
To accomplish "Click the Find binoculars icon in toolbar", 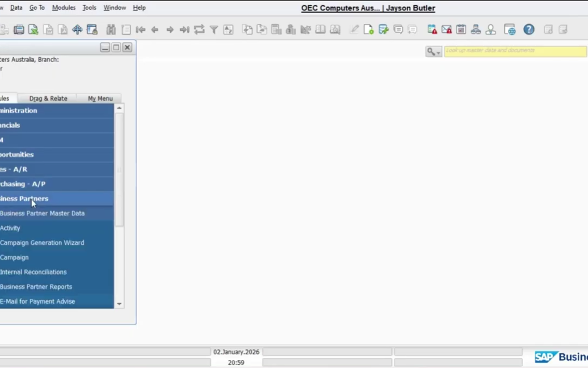I will 111,30.
